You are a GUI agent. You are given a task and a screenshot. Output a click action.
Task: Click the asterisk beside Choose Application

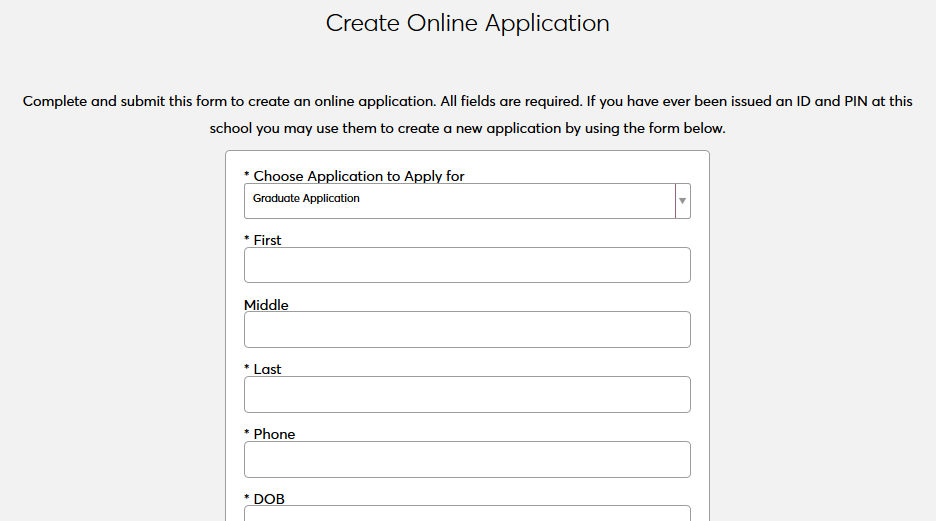coord(247,176)
